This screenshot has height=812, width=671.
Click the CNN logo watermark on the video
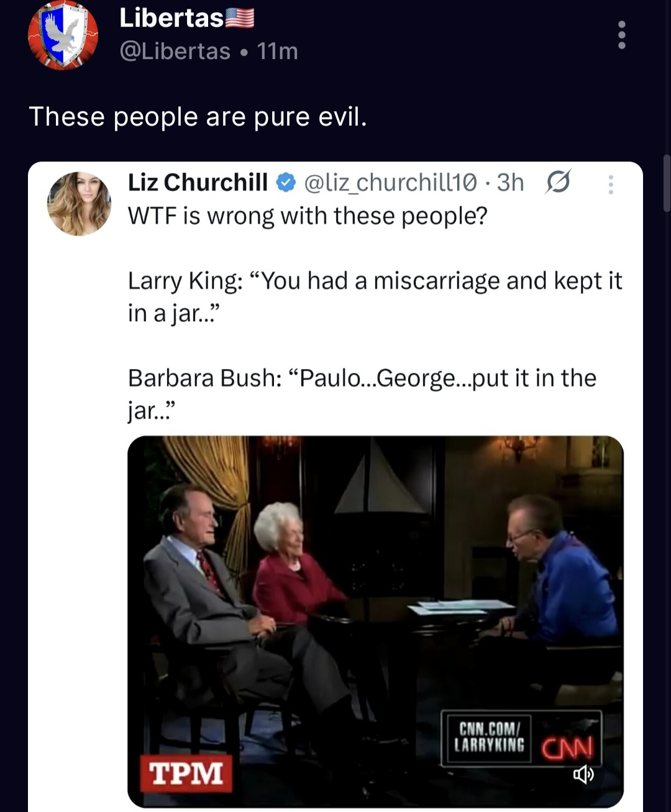(x=569, y=748)
